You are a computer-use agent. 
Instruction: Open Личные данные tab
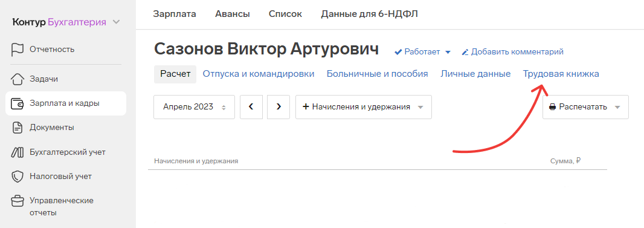(475, 74)
